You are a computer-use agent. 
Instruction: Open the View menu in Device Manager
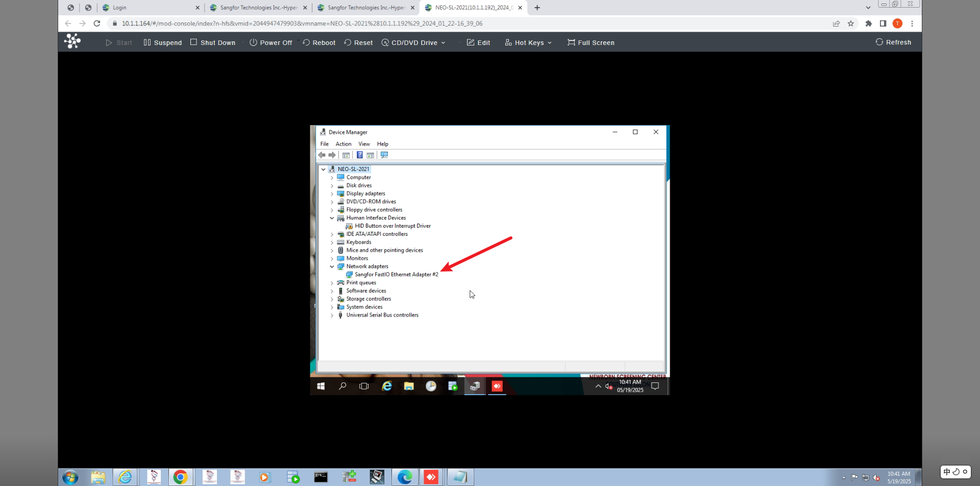click(x=364, y=144)
